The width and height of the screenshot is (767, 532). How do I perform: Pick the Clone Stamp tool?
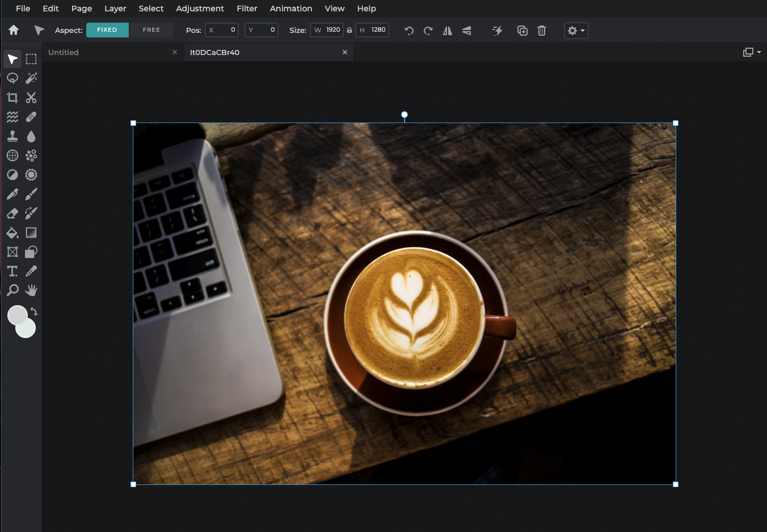pos(12,136)
